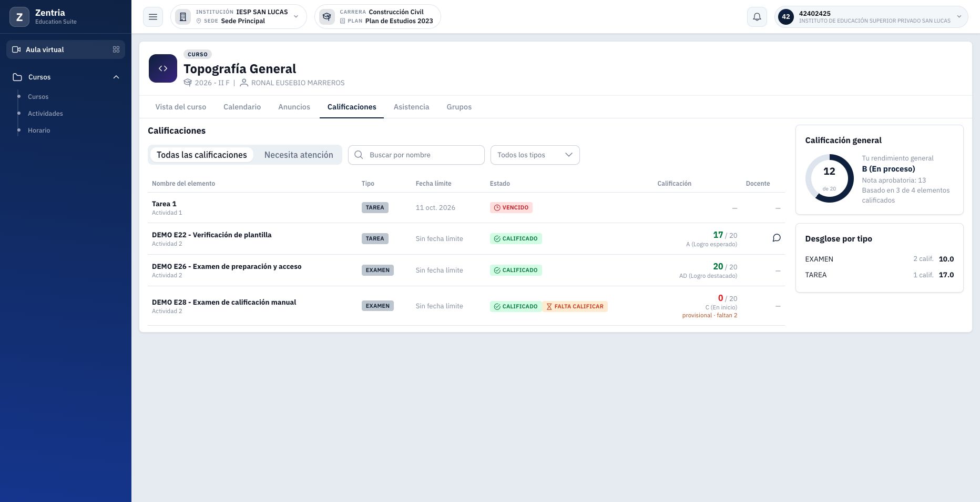Go to the Anuncios tab

[x=294, y=107]
